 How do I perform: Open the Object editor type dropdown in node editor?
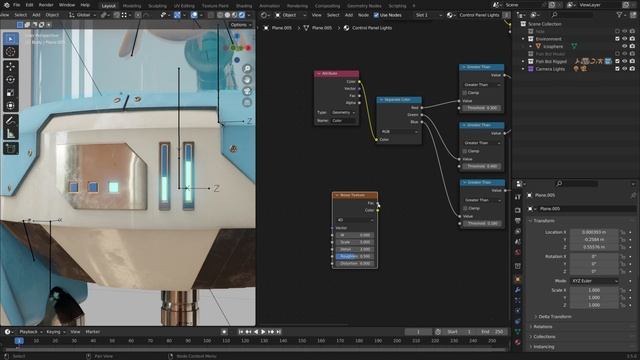(291, 15)
